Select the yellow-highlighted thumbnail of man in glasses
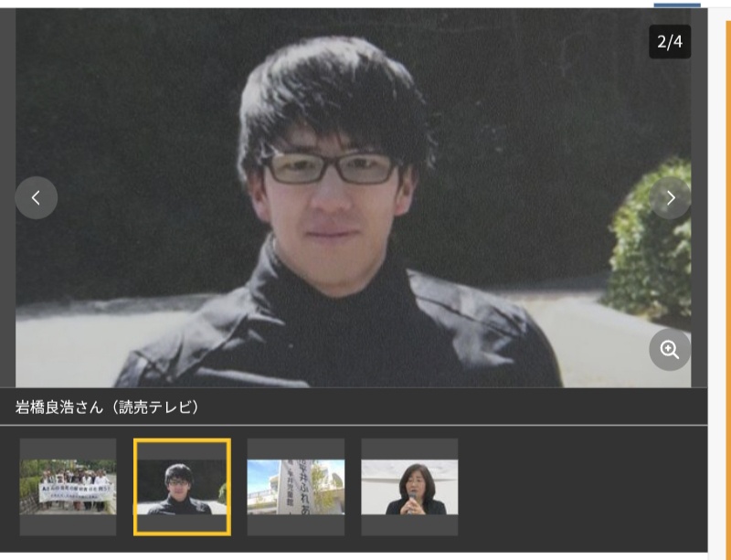731x560 pixels. [182, 487]
